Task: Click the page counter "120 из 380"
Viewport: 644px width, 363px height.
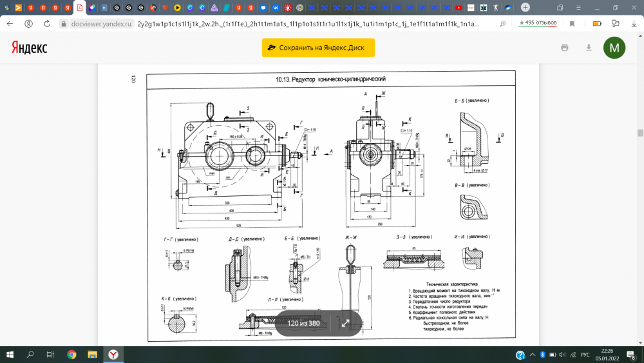Action: coord(303,323)
